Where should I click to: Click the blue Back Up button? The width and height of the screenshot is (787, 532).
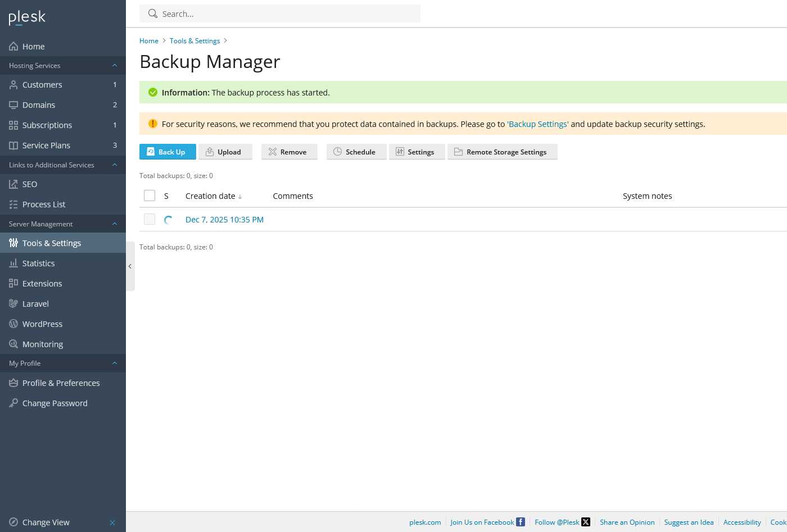(168, 152)
